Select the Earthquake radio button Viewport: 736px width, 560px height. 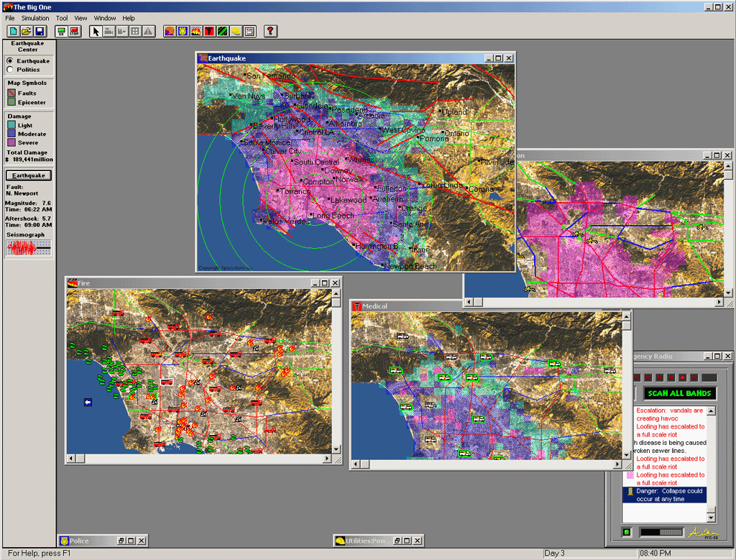pos(10,61)
